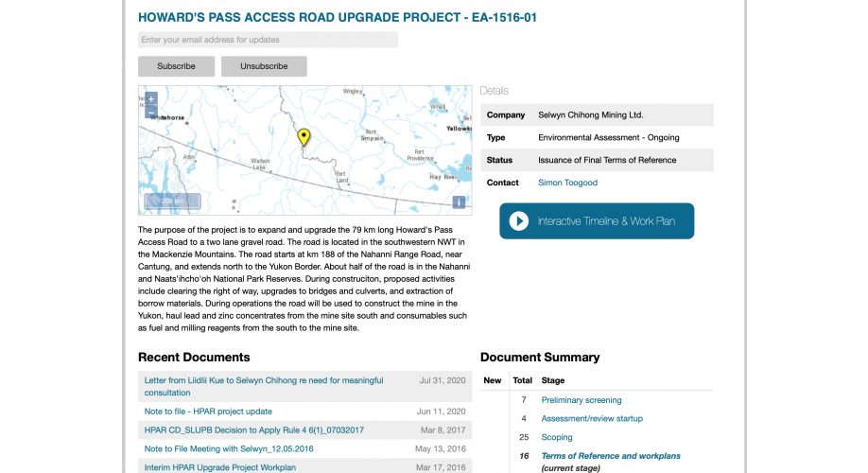Click the New column header

pos(492,380)
